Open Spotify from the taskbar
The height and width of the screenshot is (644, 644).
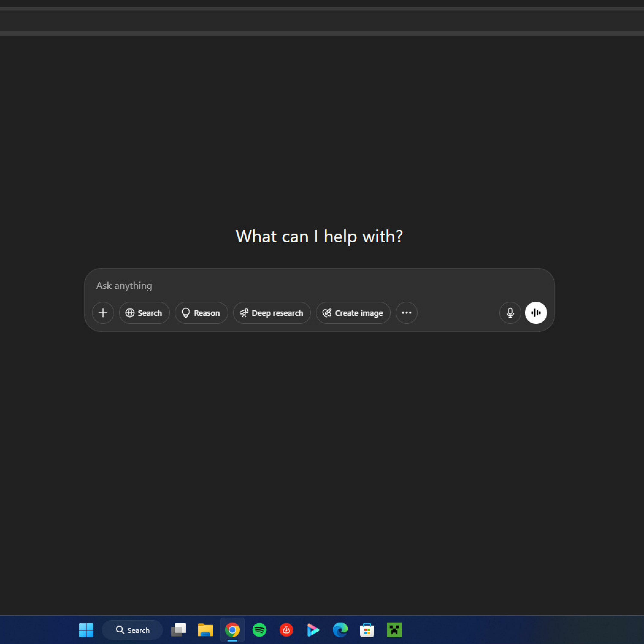tap(259, 630)
